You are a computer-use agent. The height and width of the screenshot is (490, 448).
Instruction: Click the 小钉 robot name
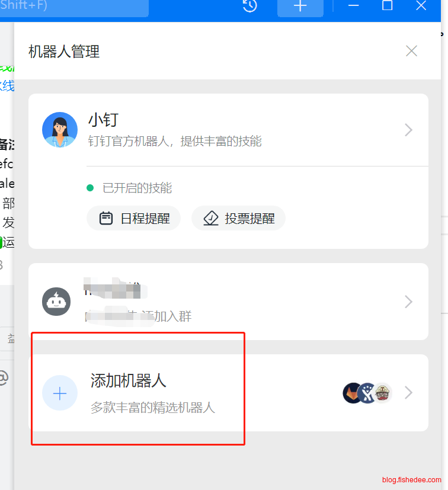click(104, 120)
